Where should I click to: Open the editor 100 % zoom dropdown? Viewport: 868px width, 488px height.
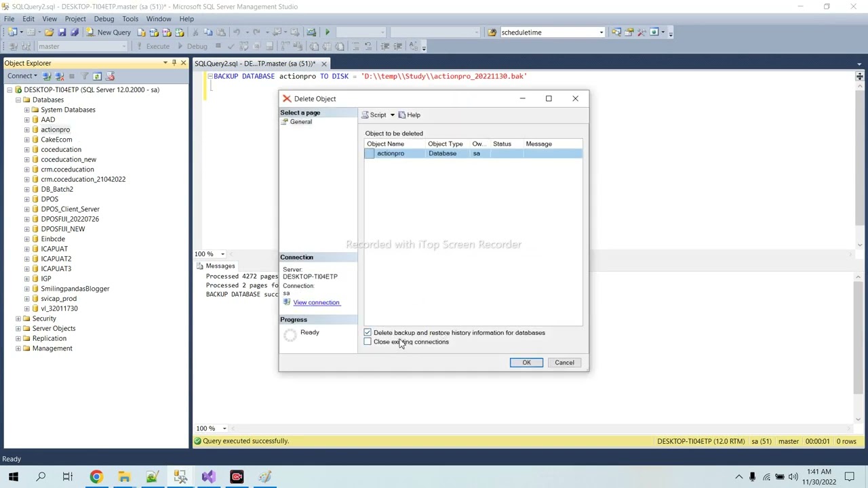[x=222, y=254]
